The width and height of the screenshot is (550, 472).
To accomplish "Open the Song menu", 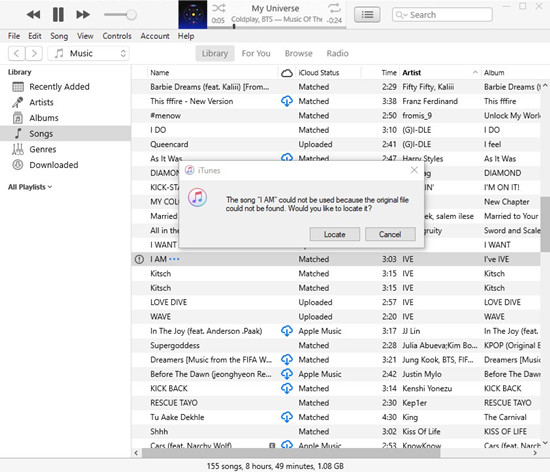I will tap(59, 36).
